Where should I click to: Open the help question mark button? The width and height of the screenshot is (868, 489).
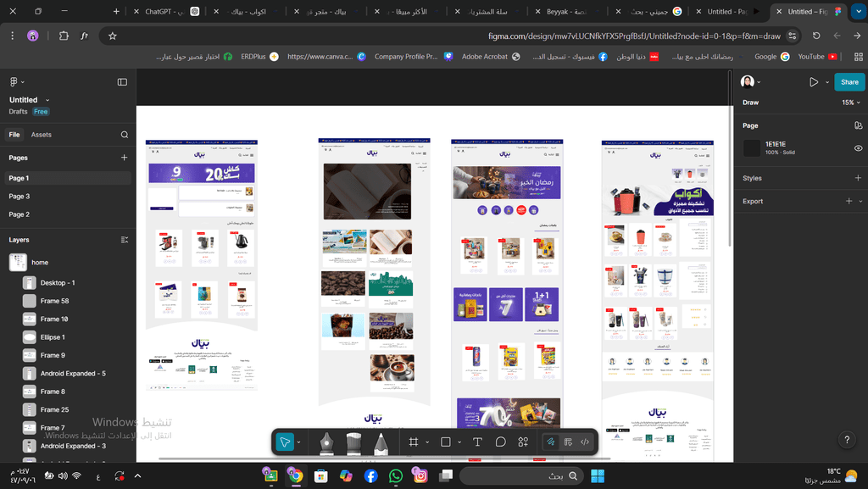pos(847,440)
